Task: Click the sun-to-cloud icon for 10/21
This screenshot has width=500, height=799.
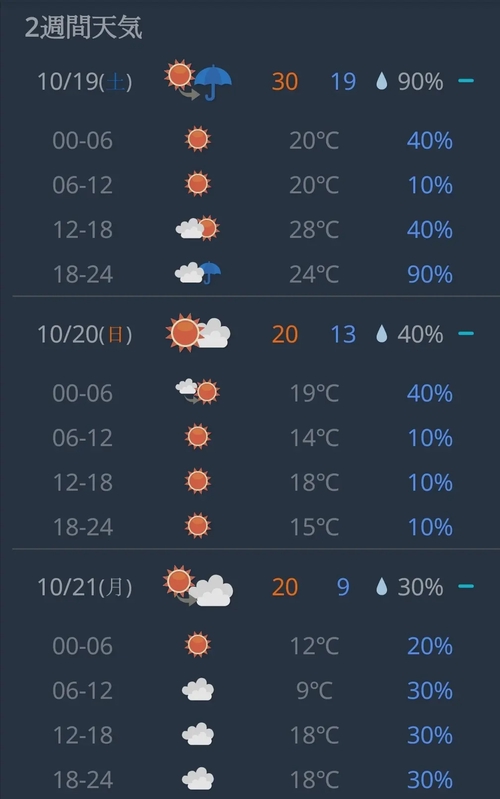Action: (198, 586)
